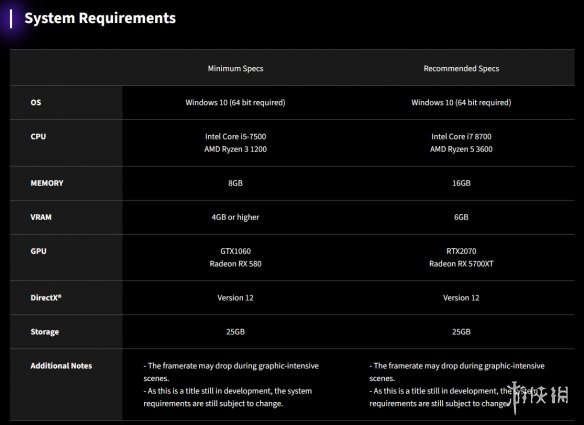The image size is (584, 425).
Task: Click the GPU row label
Action: tap(39, 251)
